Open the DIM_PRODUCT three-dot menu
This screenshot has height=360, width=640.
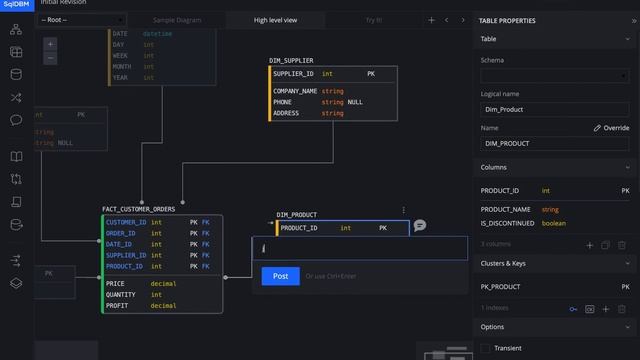pos(404,210)
